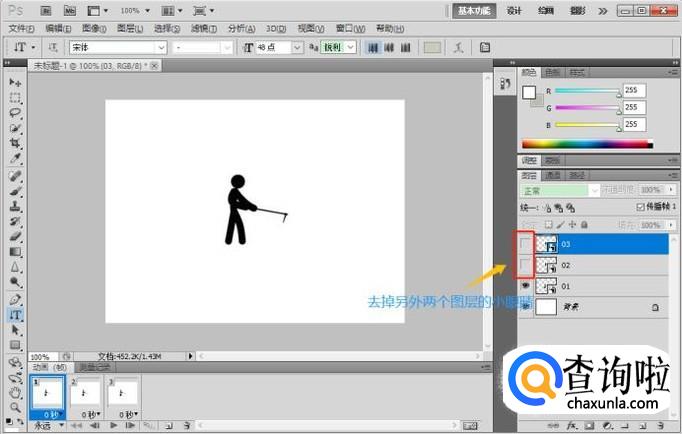
Task: Open the 图层 menu in menu bar
Action: (x=127, y=28)
